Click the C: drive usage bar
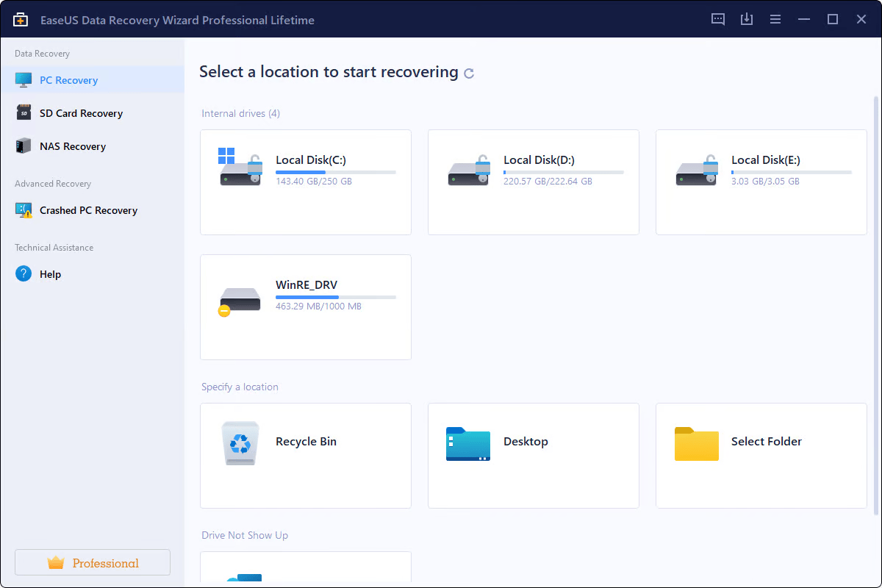 click(x=334, y=171)
